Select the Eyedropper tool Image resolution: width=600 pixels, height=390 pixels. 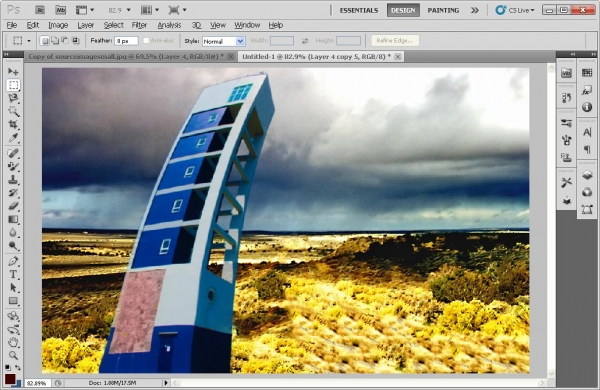pyautogui.click(x=13, y=137)
